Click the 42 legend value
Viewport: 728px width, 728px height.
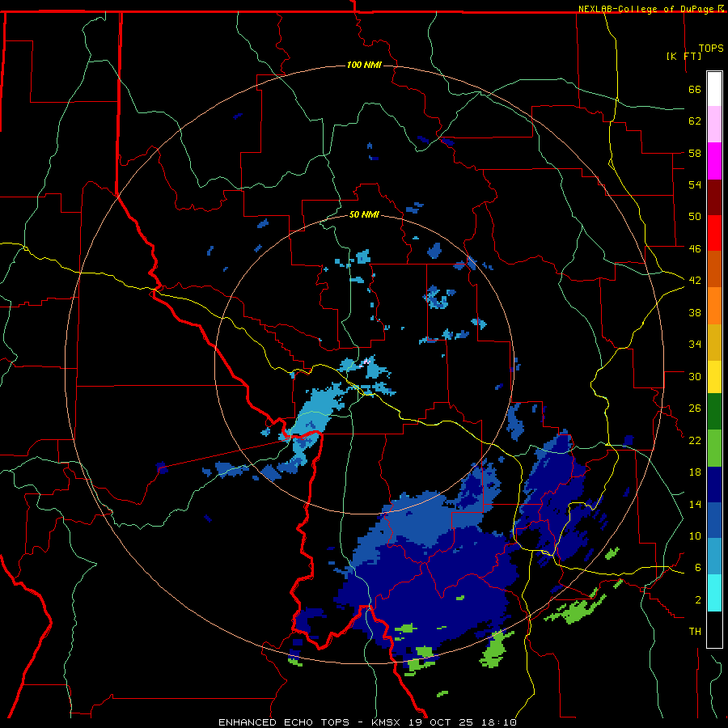[x=695, y=280]
